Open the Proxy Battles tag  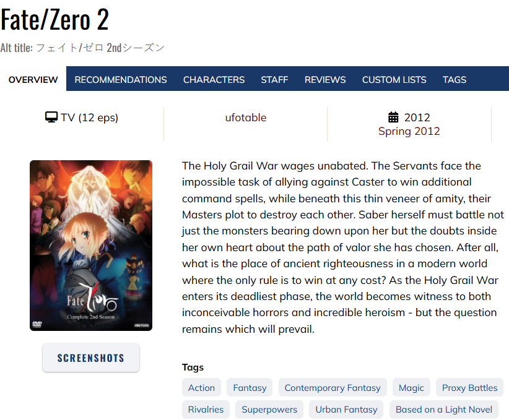click(469, 388)
